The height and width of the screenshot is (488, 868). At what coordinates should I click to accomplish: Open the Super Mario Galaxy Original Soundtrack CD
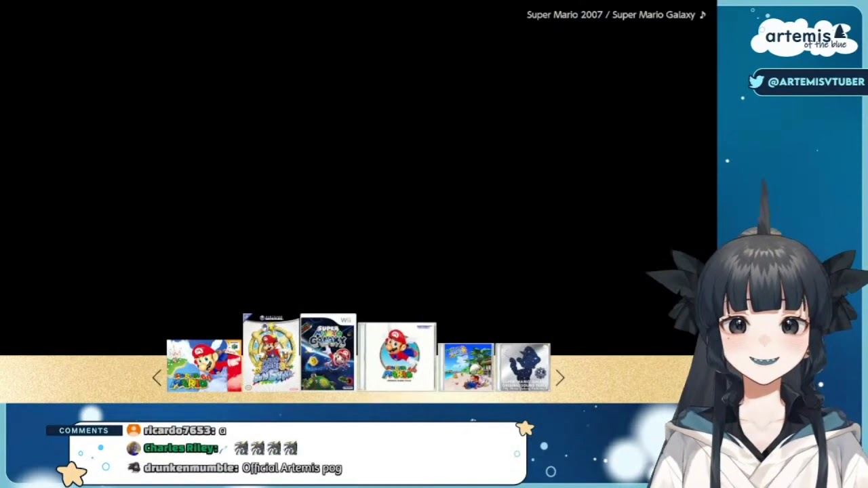coord(523,367)
